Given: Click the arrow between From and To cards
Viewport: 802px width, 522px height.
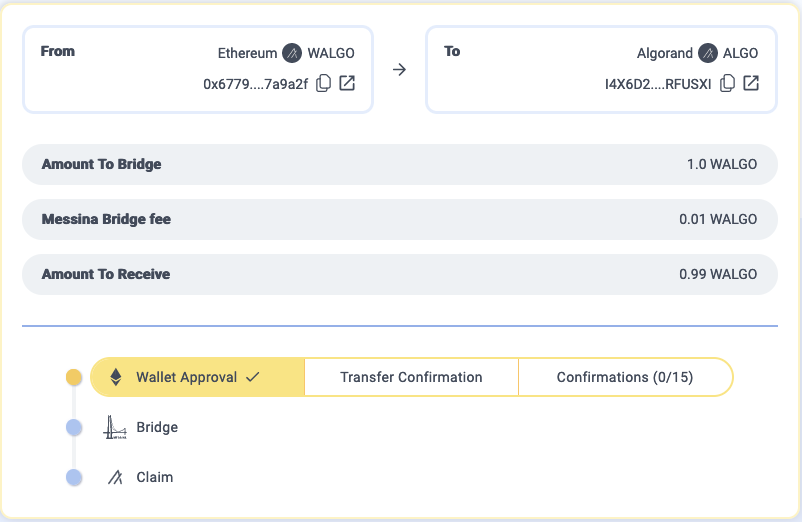Looking at the screenshot, I should (x=399, y=70).
